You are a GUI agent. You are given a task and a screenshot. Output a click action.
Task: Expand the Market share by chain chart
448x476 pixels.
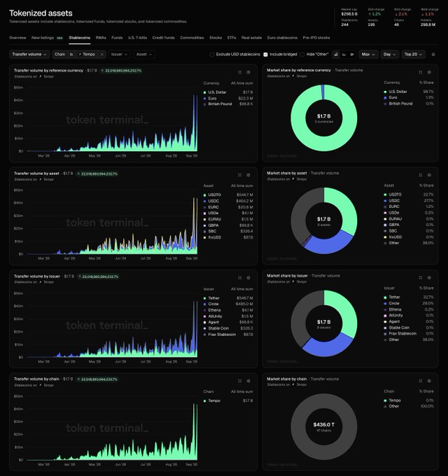[x=421, y=381]
